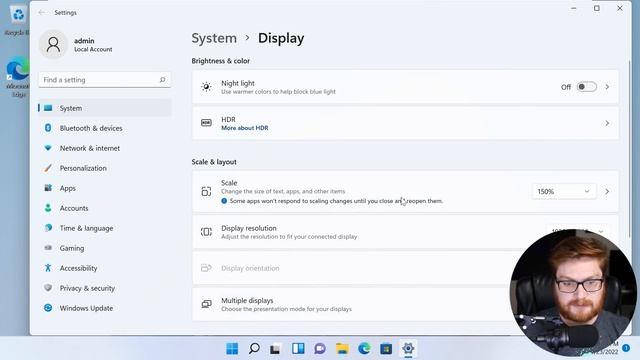This screenshot has height=360, width=640.
Task: Open Task View on the taskbar
Action: click(276, 349)
